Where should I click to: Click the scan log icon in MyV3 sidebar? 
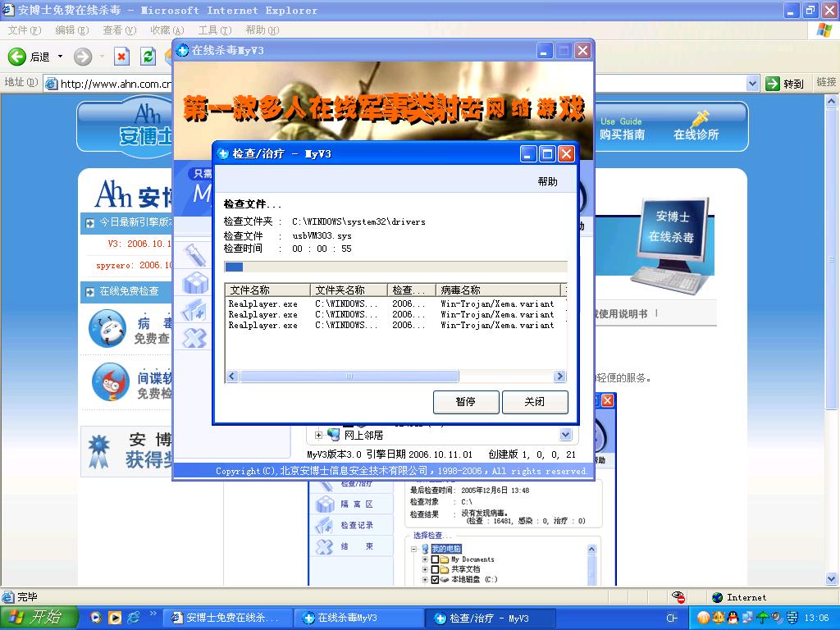click(194, 310)
